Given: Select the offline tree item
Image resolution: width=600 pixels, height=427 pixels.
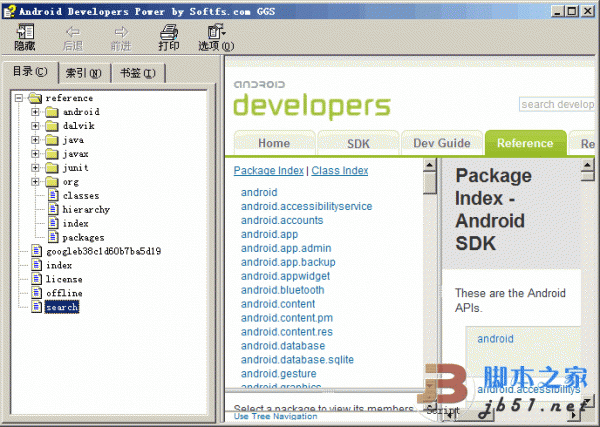Looking at the screenshot, I should 64,293.
